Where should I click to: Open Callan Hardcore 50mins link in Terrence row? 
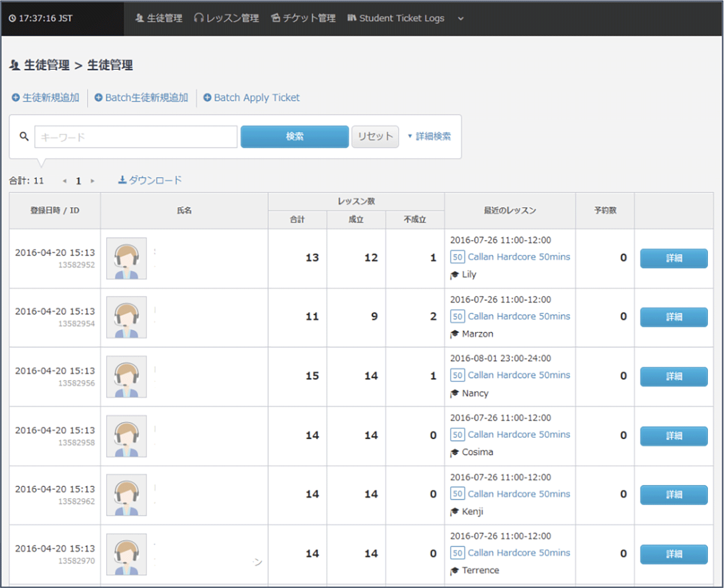519,552
